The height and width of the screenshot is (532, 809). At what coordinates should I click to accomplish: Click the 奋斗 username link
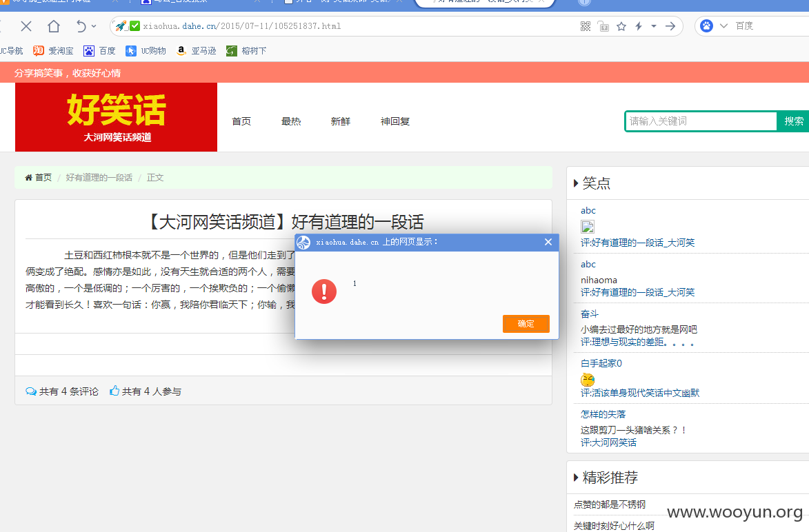(590, 314)
